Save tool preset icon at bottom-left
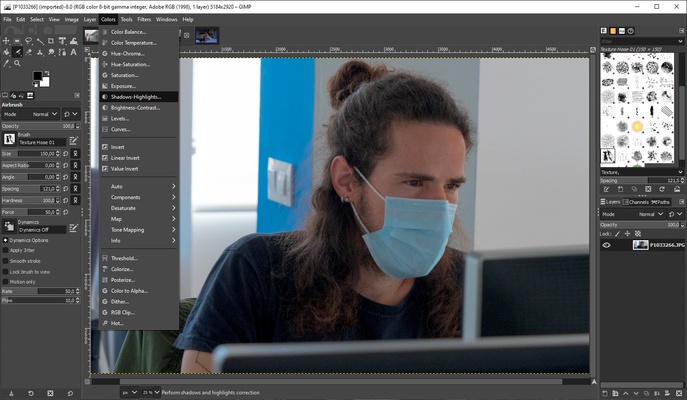This screenshot has height=400, width=687. 11,393
